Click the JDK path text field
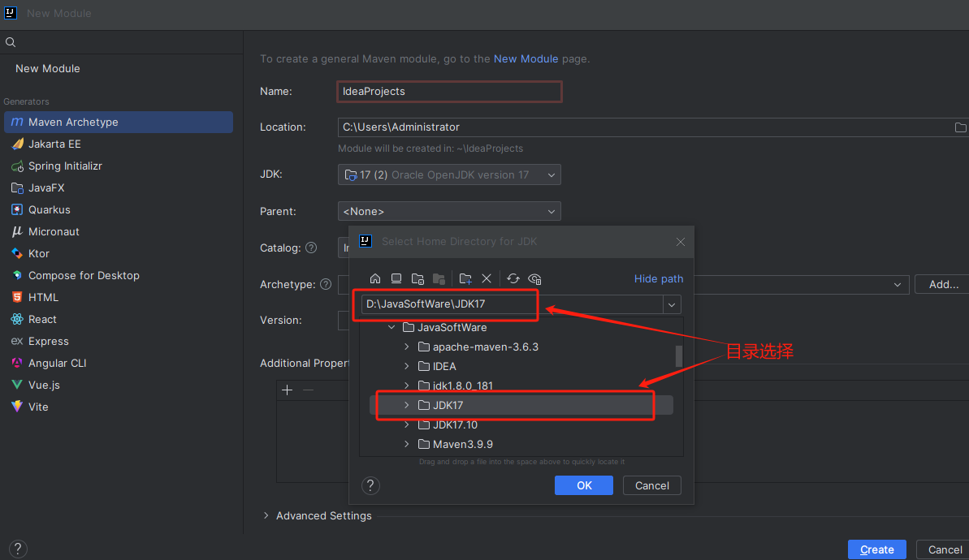This screenshot has width=969, height=560. (512, 304)
